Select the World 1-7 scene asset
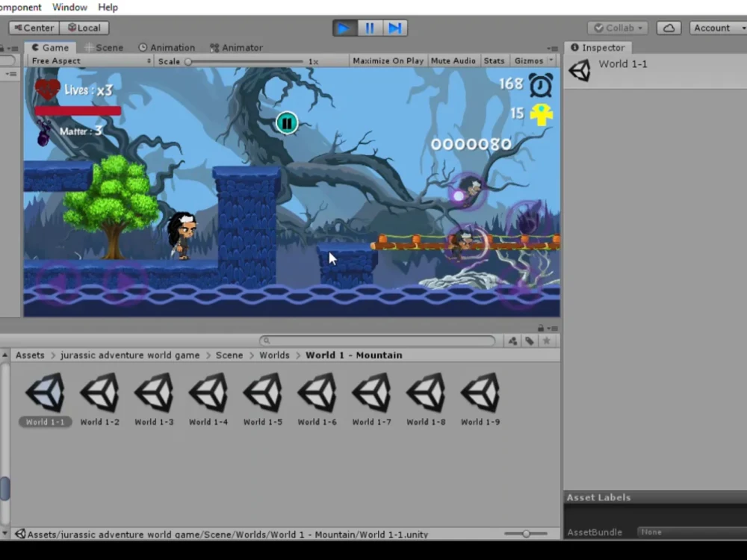The width and height of the screenshot is (747, 560). pyautogui.click(x=371, y=399)
